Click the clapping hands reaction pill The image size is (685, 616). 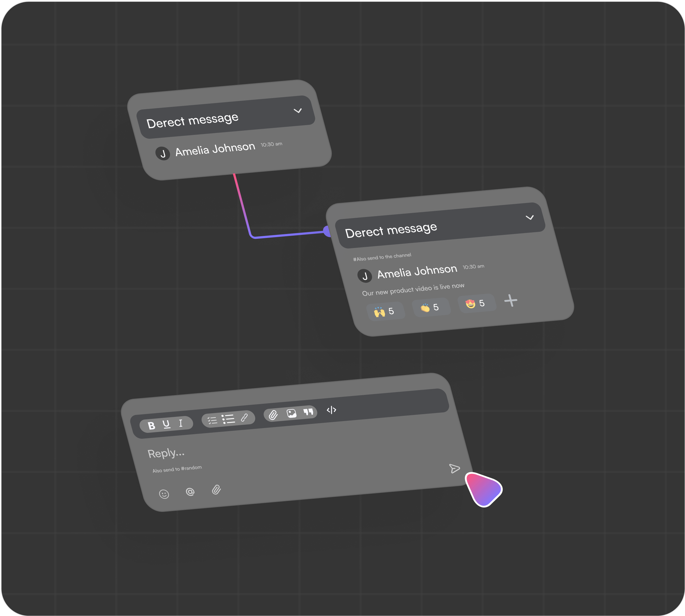tap(431, 307)
